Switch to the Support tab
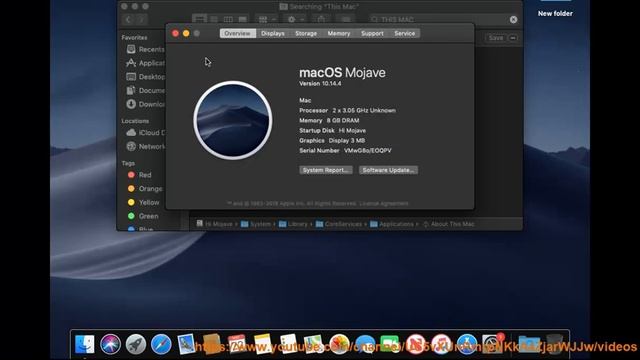The height and width of the screenshot is (360, 640). click(372, 33)
